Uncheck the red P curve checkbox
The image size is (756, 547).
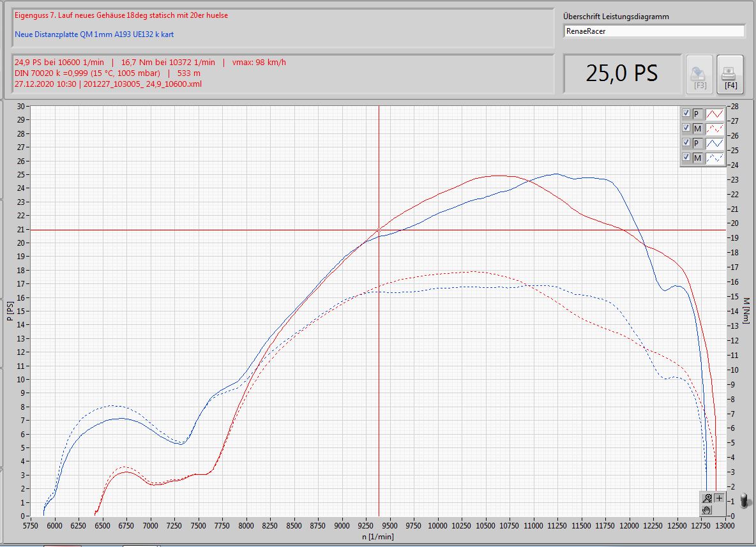coord(686,114)
